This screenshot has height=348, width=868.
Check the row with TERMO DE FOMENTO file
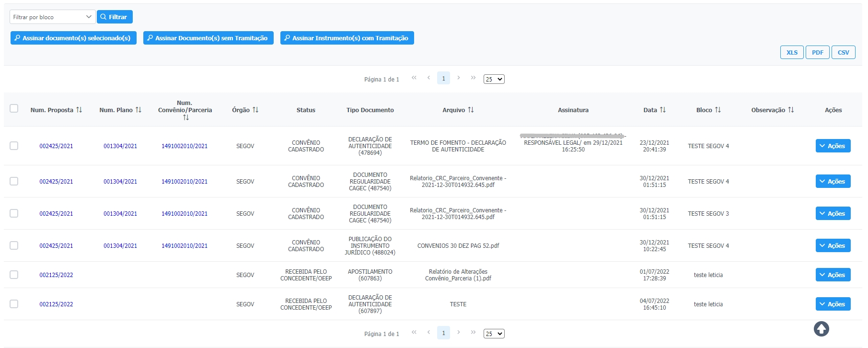click(x=14, y=146)
